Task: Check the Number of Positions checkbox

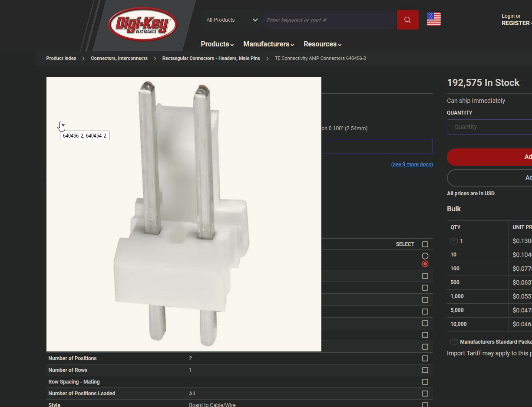Action: tap(425, 358)
